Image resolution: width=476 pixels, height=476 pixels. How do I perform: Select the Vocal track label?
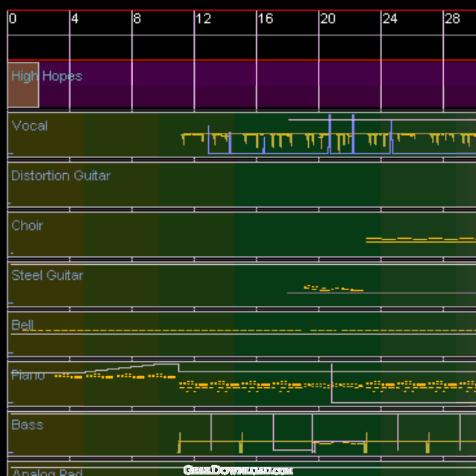click(x=30, y=125)
